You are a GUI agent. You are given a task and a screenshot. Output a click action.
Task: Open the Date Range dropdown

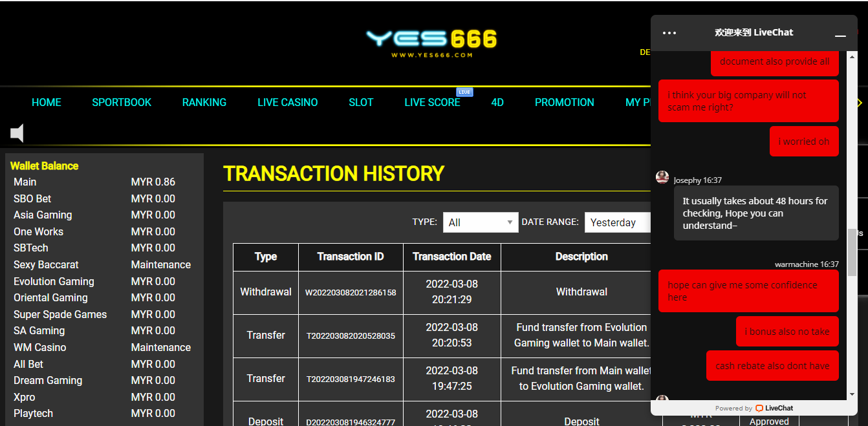pyautogui.click(x=618, y=222)
